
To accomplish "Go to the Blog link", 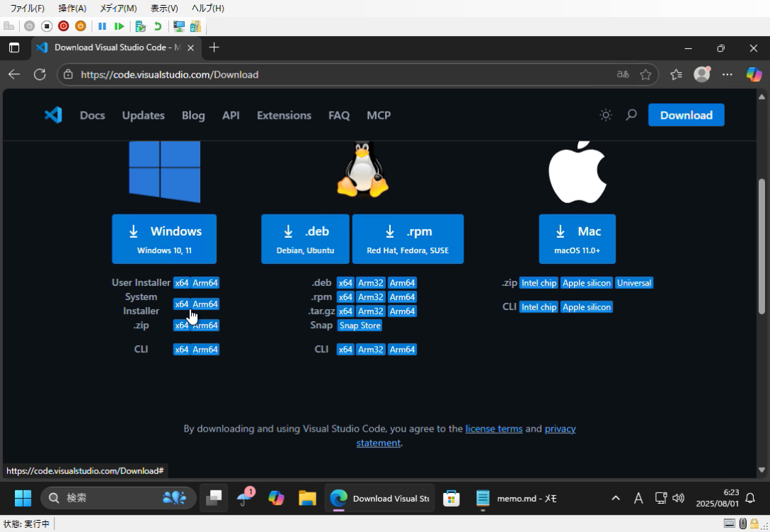I will (193, 115).
